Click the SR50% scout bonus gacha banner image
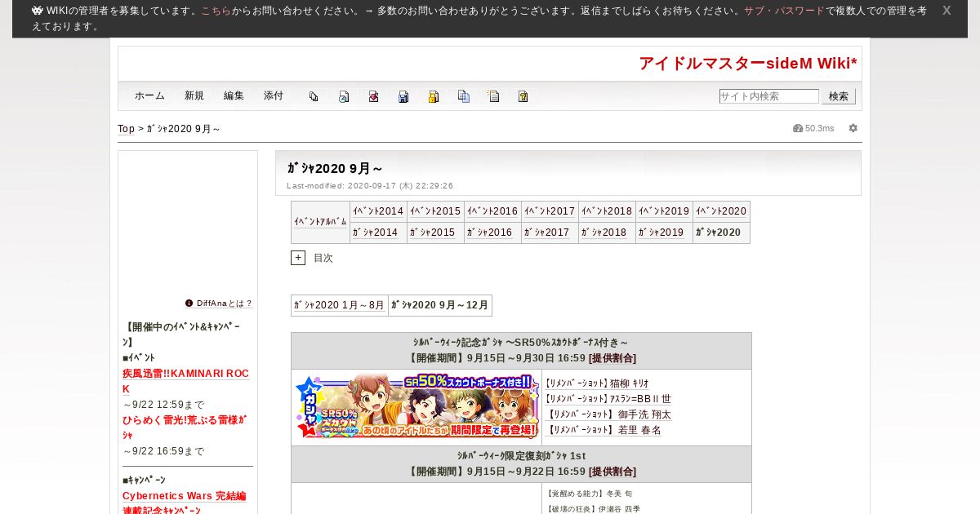 [x=416, y=406]
